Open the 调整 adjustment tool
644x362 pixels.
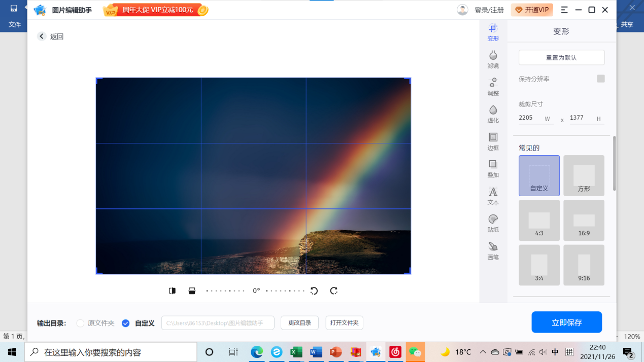click(493, 87)
